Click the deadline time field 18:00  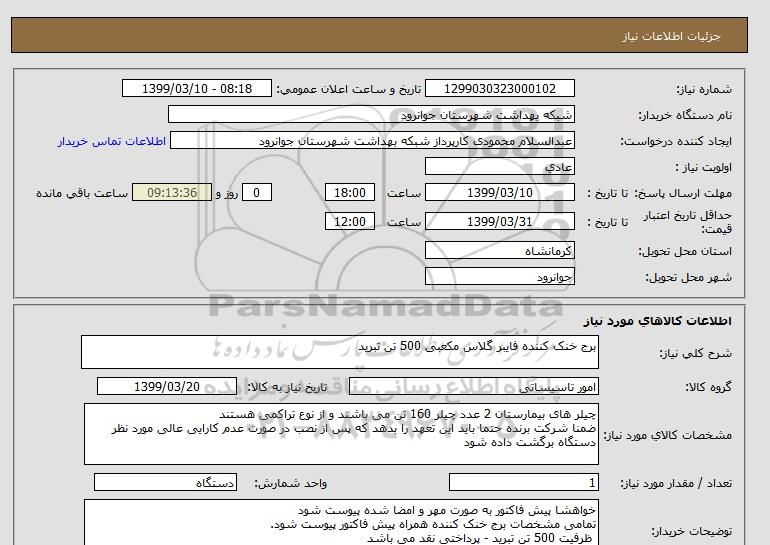[350, 192]
